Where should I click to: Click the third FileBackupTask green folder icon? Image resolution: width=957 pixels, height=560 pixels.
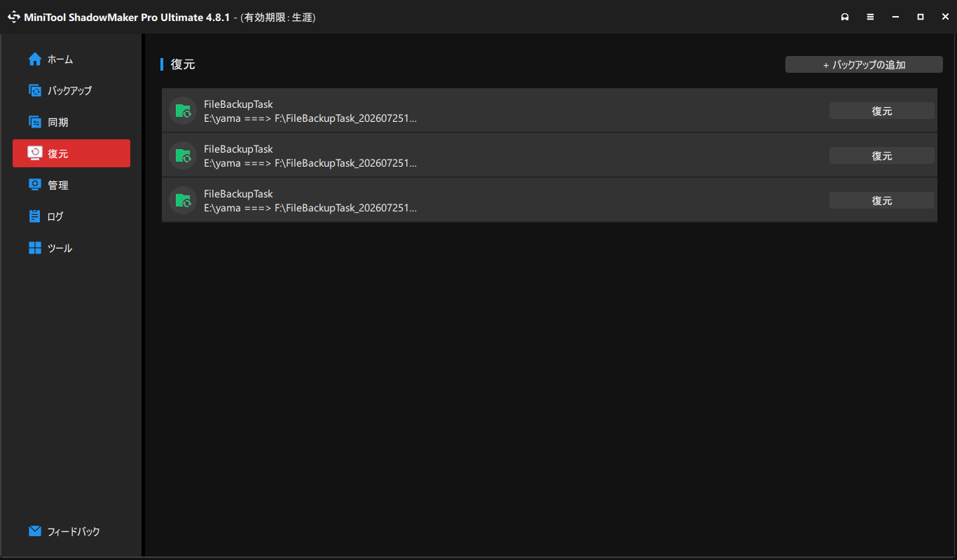coord(183,200)
